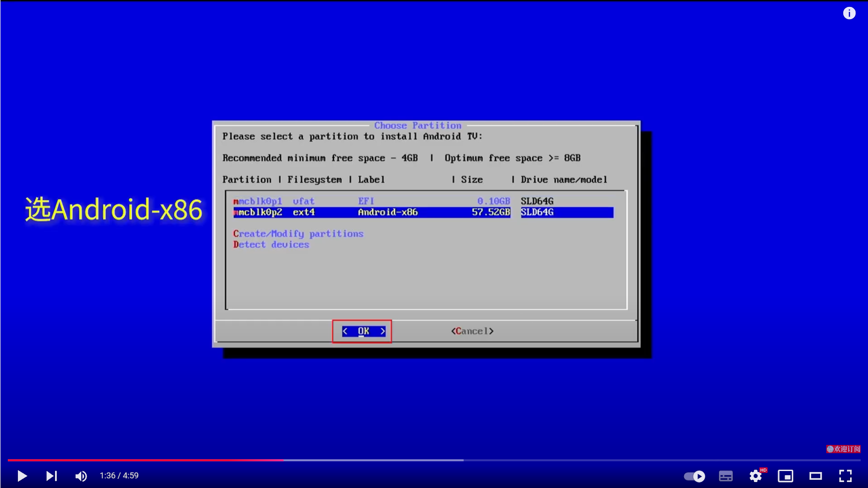The height and width of the screenshot is (488, 868).
Task: Click the Cancel button in dialog
Action: point(472,331)
